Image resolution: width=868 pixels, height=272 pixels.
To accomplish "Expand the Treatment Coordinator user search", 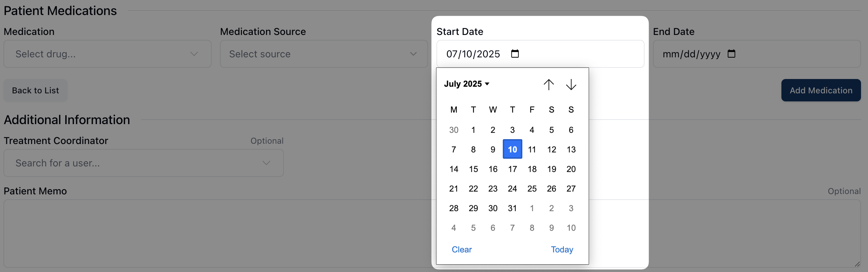I will tap(143, 163).
